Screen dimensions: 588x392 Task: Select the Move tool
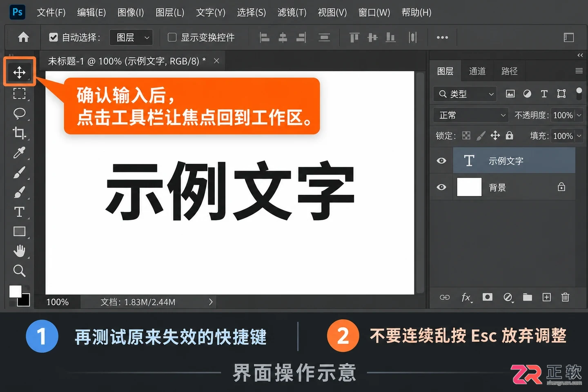[x=19, y=73]
